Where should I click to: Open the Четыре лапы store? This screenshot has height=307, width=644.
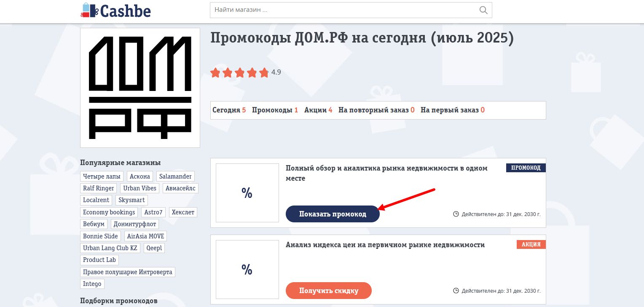tap(102, 176)
